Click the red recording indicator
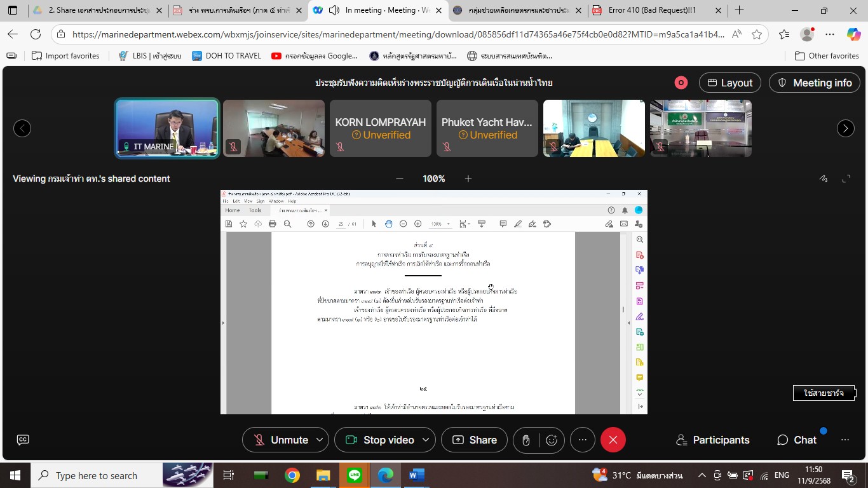The width and height of the screenshot is (868, 488). pyautogui.click(x=681, y=83)
